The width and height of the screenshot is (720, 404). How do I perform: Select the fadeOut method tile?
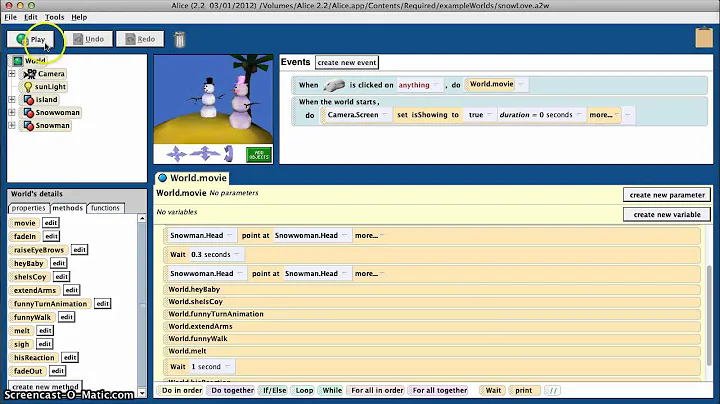pos(28,371)
